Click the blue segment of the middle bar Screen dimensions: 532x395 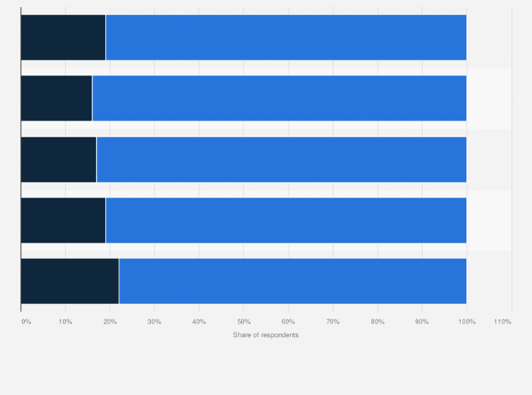click(x=281, y=159)
